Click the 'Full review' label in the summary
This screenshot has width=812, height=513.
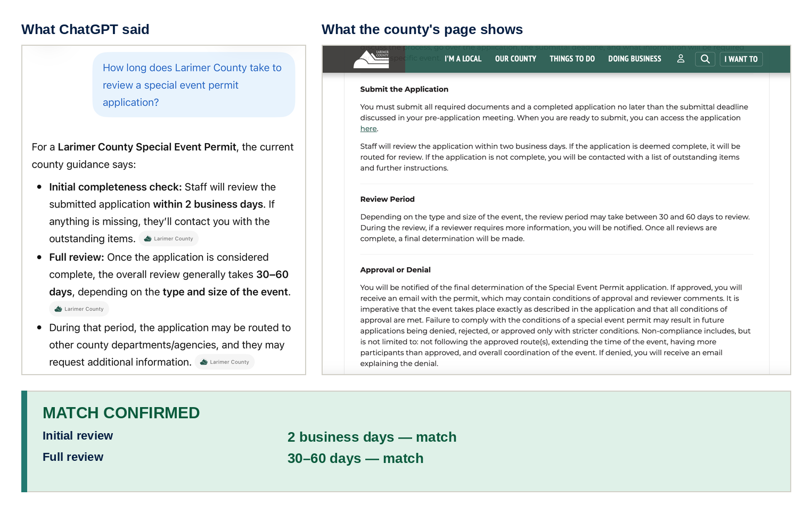73,457
